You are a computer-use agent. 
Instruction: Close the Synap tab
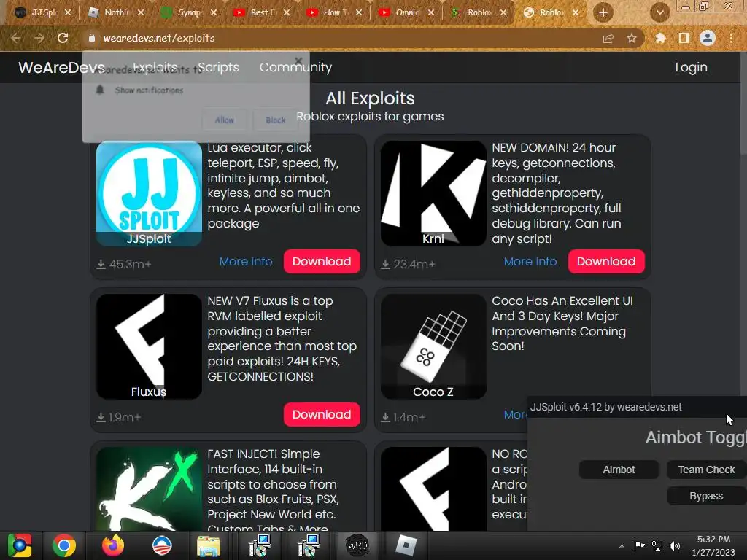pos(214,12)
